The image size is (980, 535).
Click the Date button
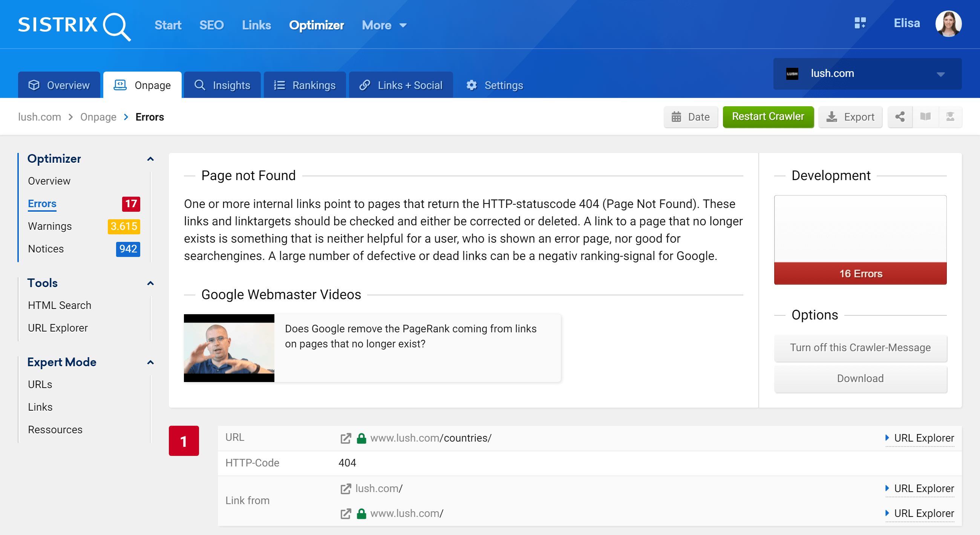pyautogui.click(x=691, y=117)
